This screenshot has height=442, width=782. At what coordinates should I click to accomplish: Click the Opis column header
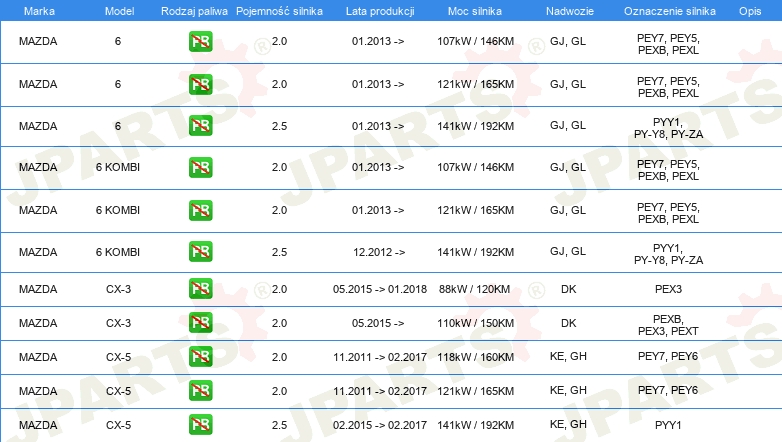(750, 11)
